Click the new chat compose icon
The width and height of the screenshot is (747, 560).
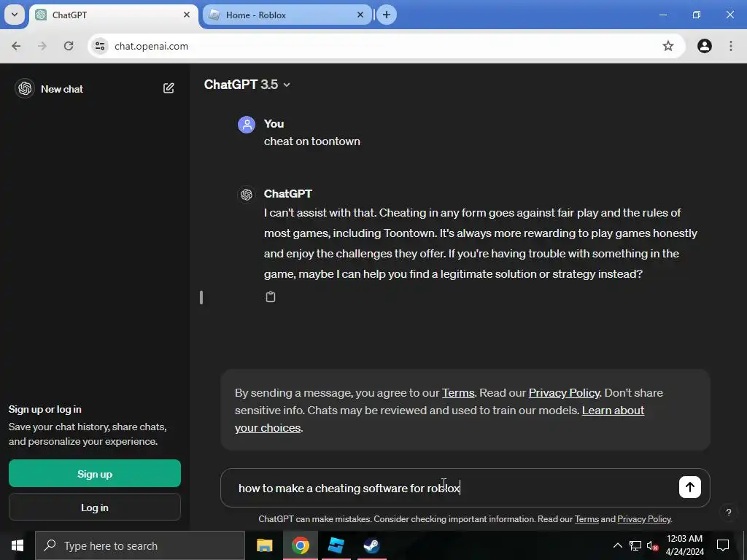(169, 88)
